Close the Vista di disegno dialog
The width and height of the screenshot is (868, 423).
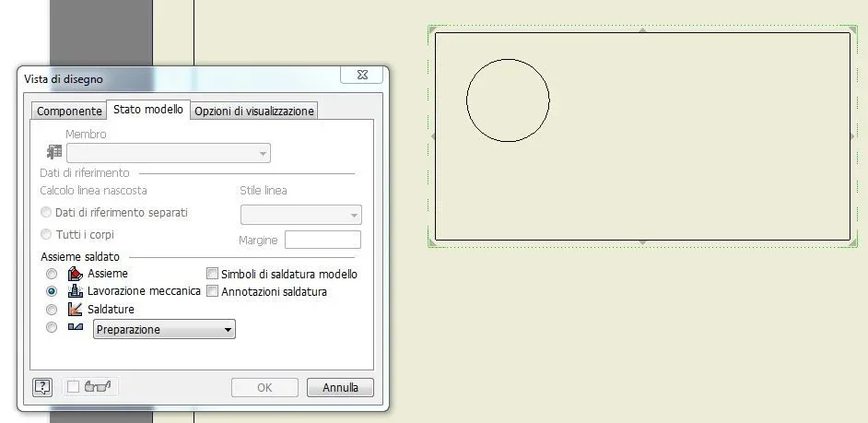coord(362,75)
